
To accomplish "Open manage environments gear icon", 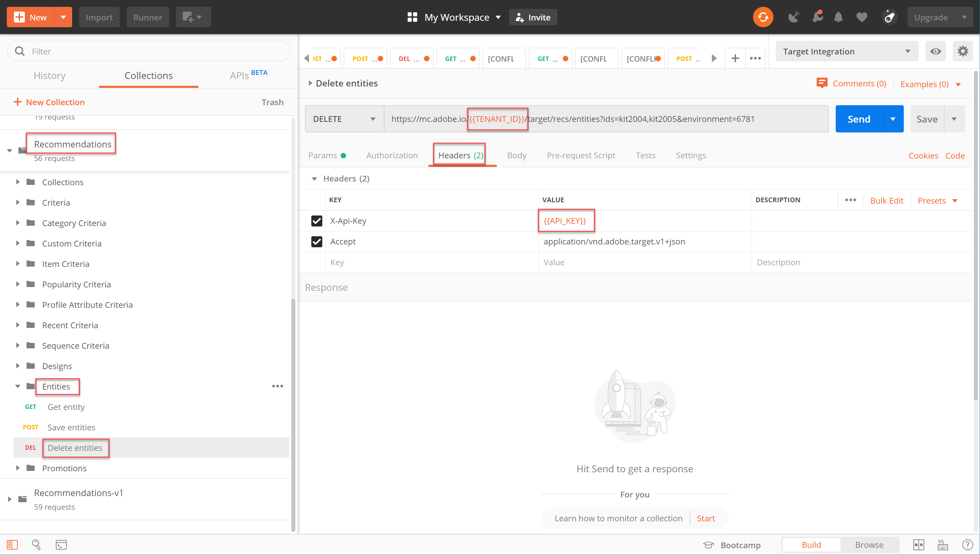I will point(963,51).
